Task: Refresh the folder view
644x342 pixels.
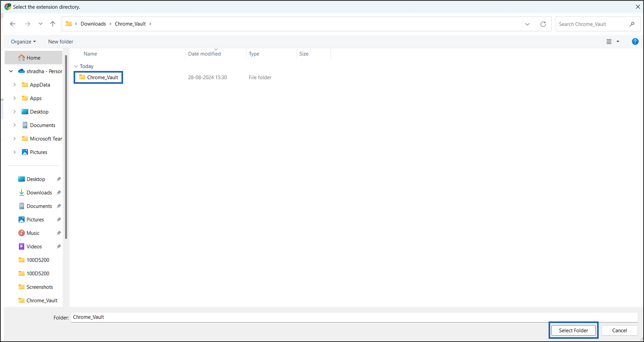Action: click(x=543, y=24)
